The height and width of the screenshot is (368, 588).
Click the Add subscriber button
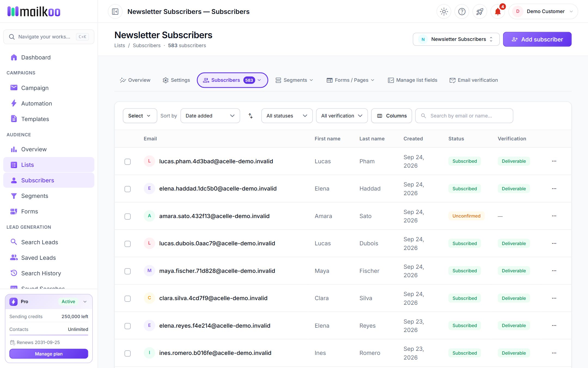coord(537,39)
